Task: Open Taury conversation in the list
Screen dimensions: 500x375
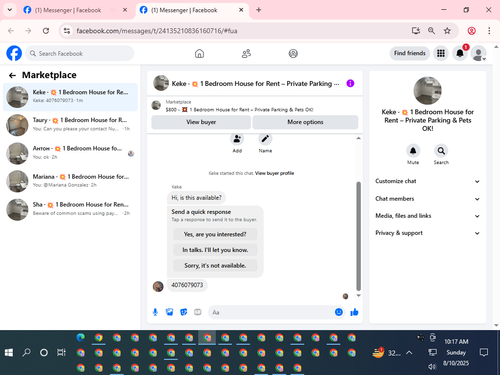Action: [x=70, y=125]
